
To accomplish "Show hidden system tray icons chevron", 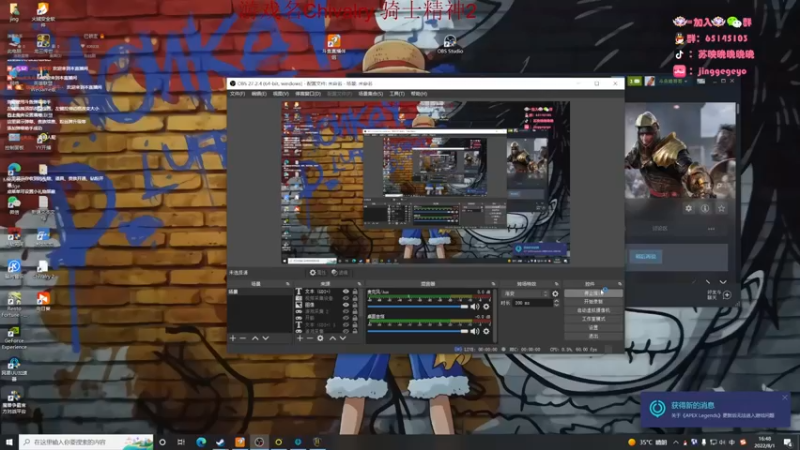I will coord(676,442).
